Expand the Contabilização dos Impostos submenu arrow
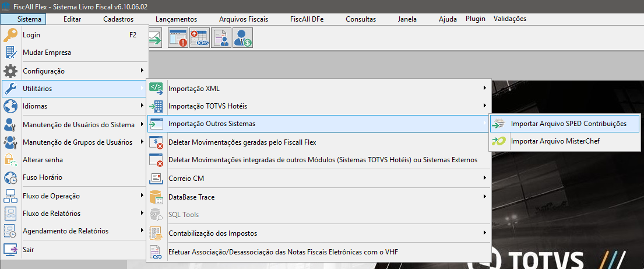 (485, 233)
